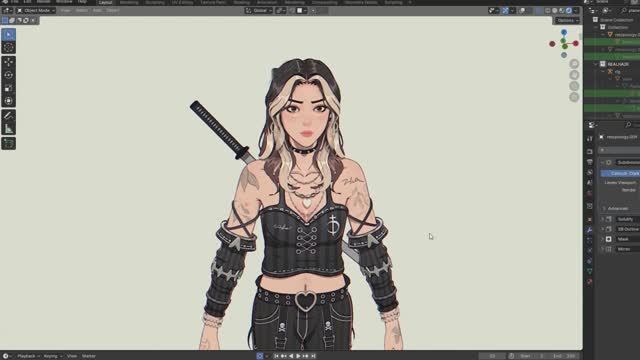Viewport: 640px width, 360px height.
Task: Open the timeline Marker menu
Action: click(x=89, y=356)
